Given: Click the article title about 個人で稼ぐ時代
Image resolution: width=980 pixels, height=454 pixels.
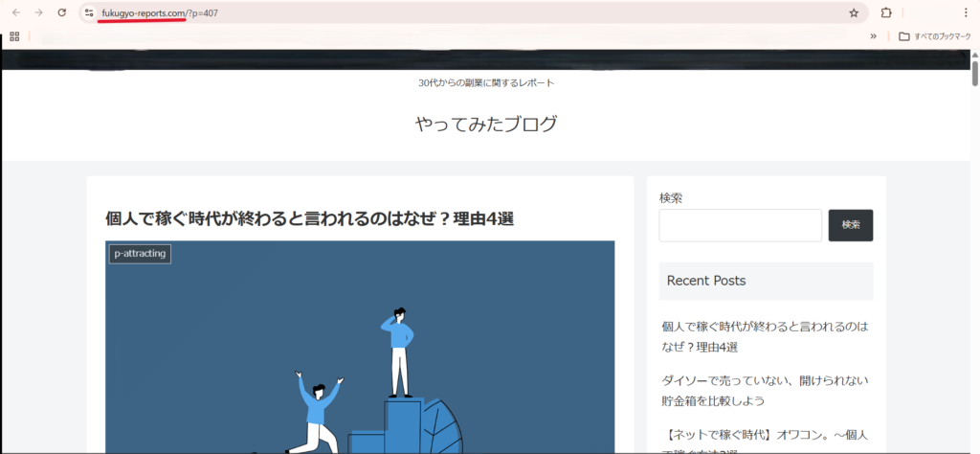Looking at the screenshot, I should point(309,218).
